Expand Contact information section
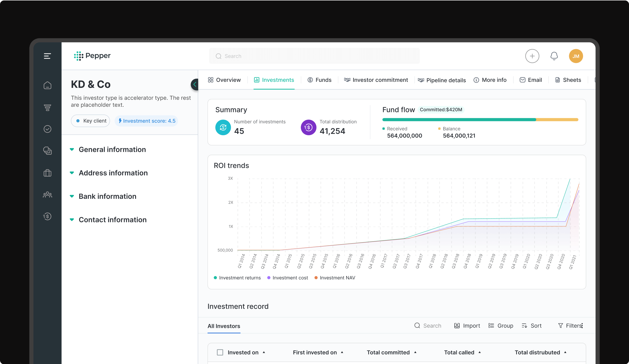Viewport: 629px width, 364px height. [x=112, y=220]
